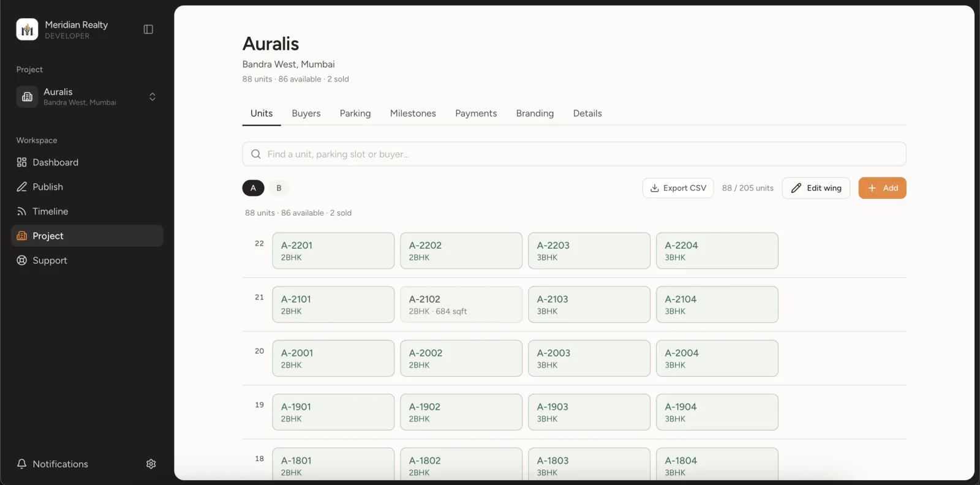Export units as CSV

(x=678, y=188)
